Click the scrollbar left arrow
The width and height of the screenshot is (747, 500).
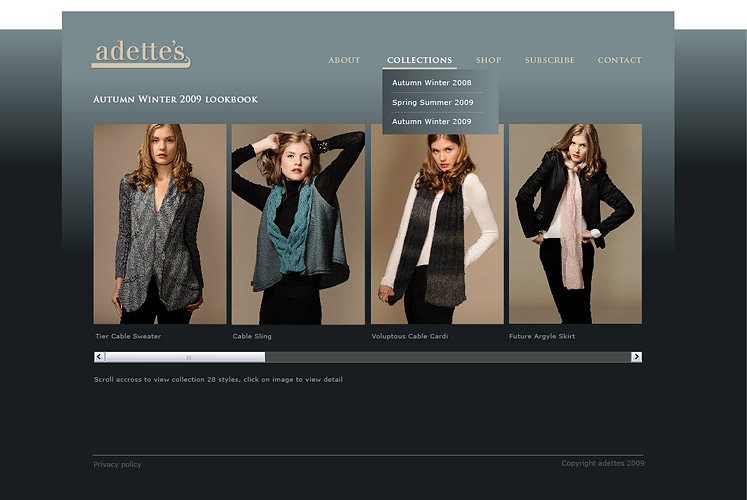tap(99, 357)
